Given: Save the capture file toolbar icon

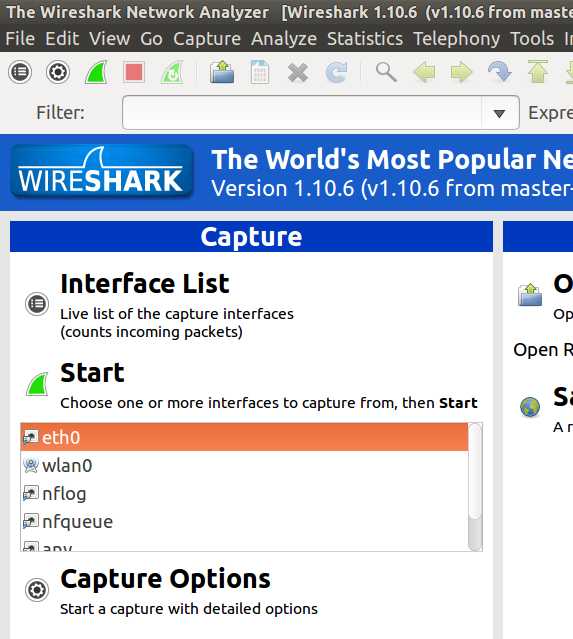Looking at the screenshot, I should (260, 72).
